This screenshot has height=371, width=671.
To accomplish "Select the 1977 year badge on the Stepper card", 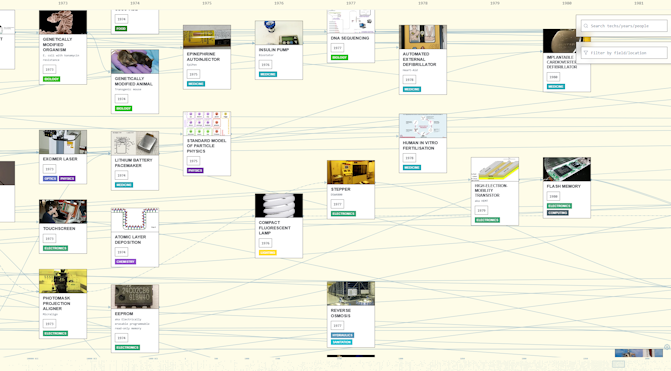I will coord(337,204).
